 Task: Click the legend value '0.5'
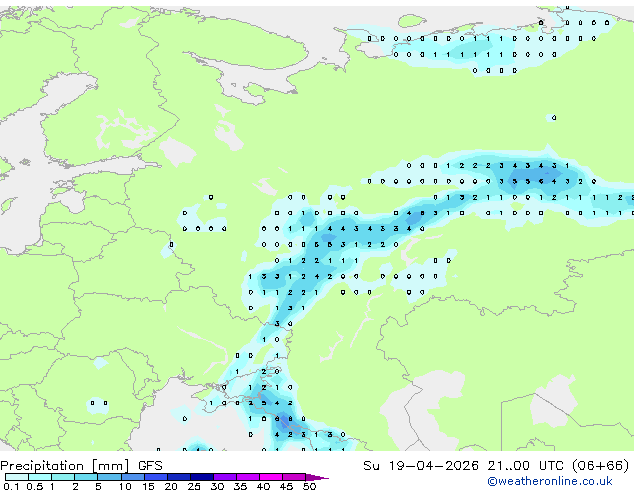tap(35, 486)
